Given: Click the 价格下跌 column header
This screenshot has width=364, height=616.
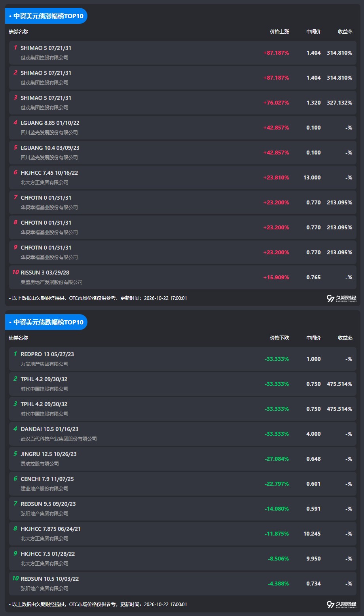Looking at the screenshot, I should click(279, 338).
